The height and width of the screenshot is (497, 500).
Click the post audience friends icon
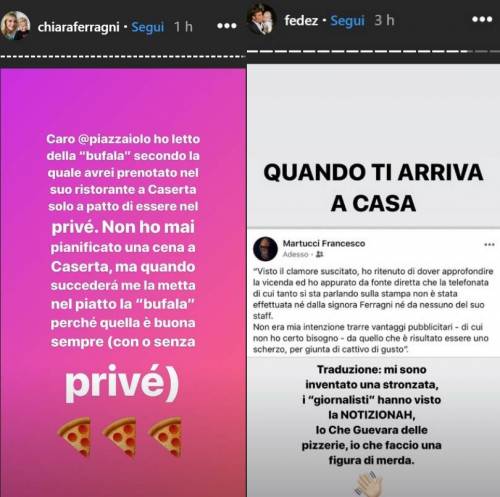(319, 254)
